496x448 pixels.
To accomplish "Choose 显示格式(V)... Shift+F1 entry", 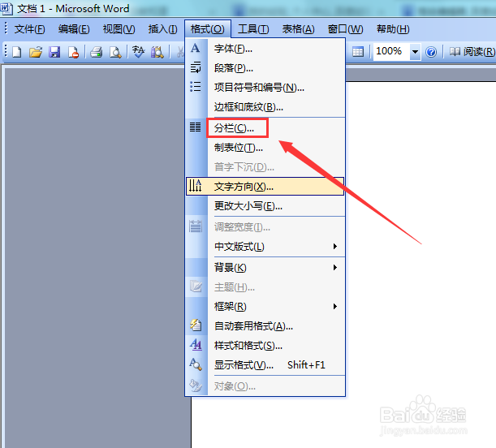I will pos(265,365).
